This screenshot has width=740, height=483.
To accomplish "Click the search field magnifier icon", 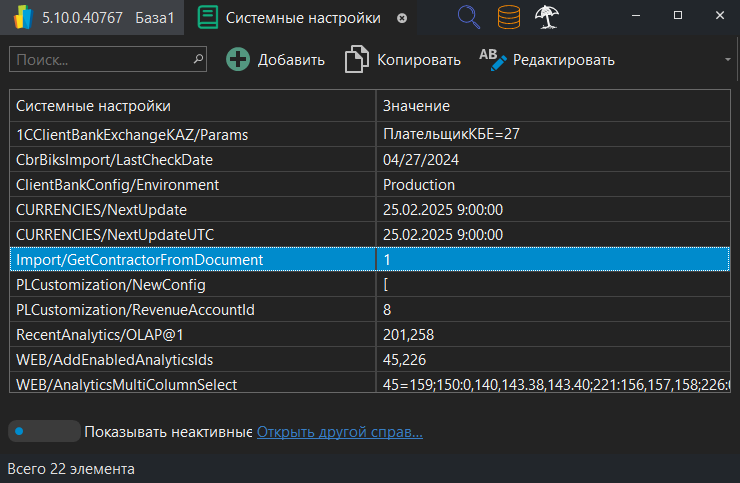I will 198,60.
